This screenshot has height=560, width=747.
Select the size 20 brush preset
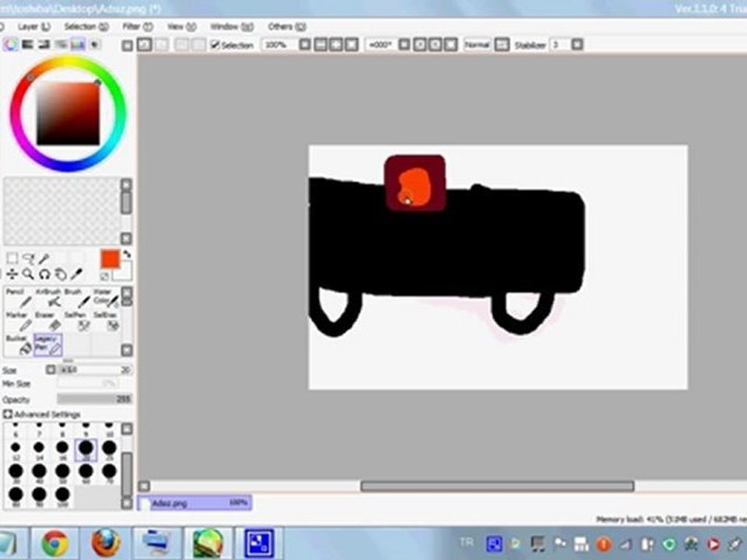[85, 449]
